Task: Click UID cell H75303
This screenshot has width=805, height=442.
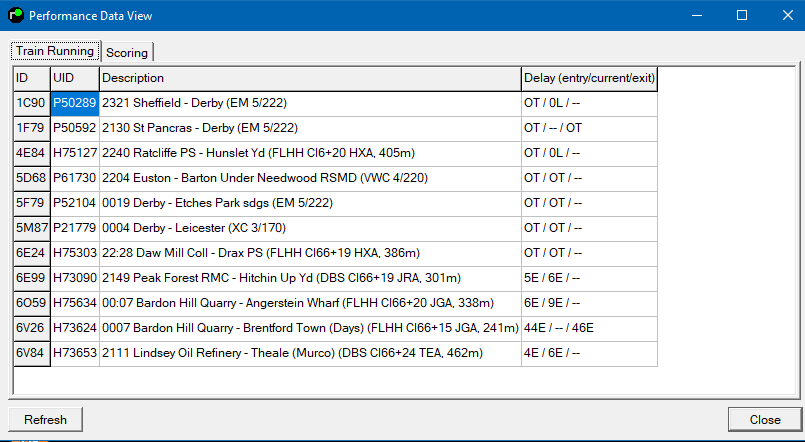Action: (x=75, y=253)
